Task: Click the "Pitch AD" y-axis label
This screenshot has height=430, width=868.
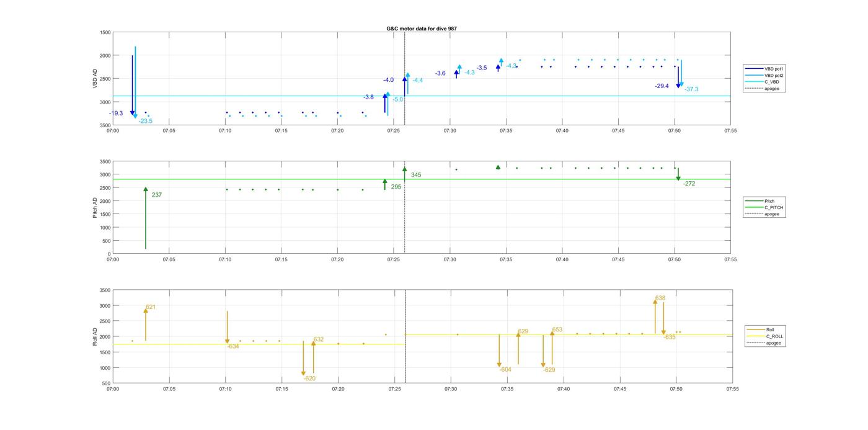Action: click(x=95, y=207)
